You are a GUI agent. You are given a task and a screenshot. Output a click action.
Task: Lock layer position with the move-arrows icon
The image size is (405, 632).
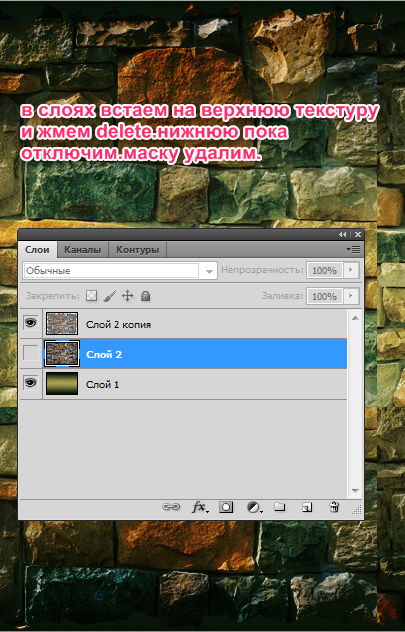[x=127, y=296]
